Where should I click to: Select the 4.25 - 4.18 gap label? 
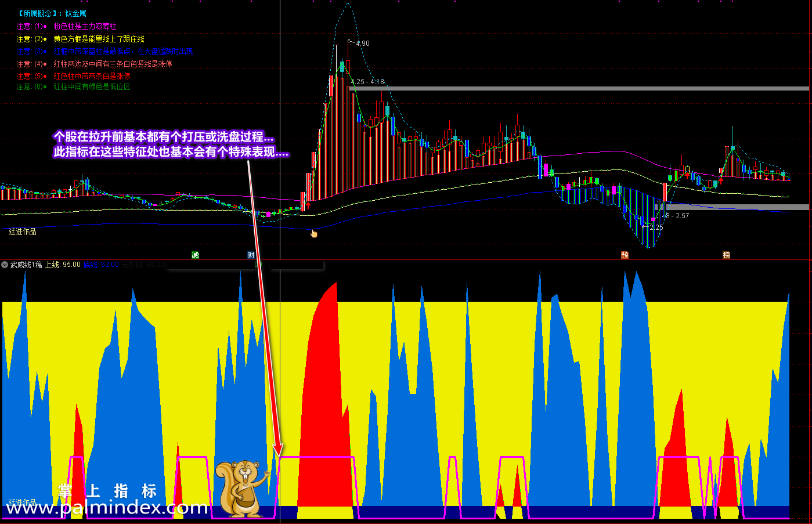[x=367, y=82]
